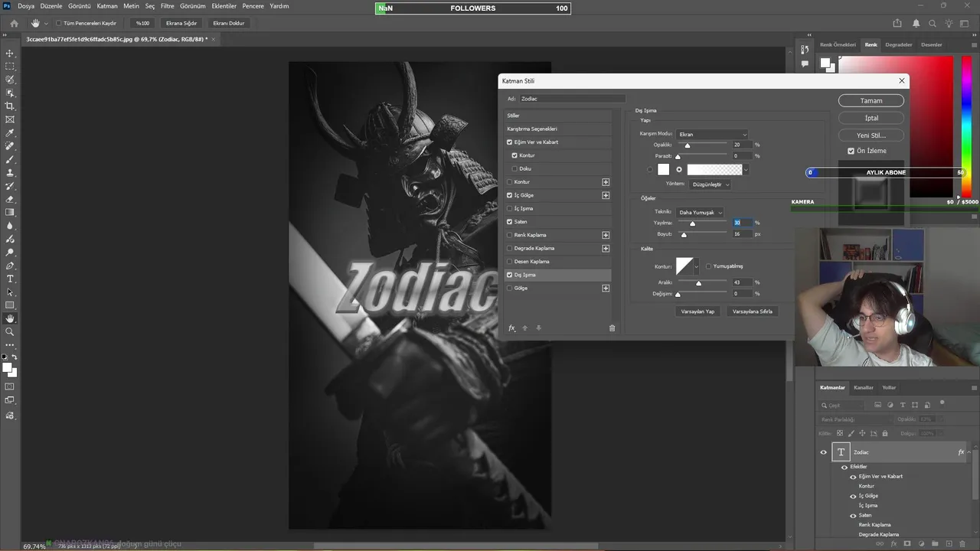Click delete layer trash icon in Katmanlar
The image size is (980, 551).
[x=962, y=544]
